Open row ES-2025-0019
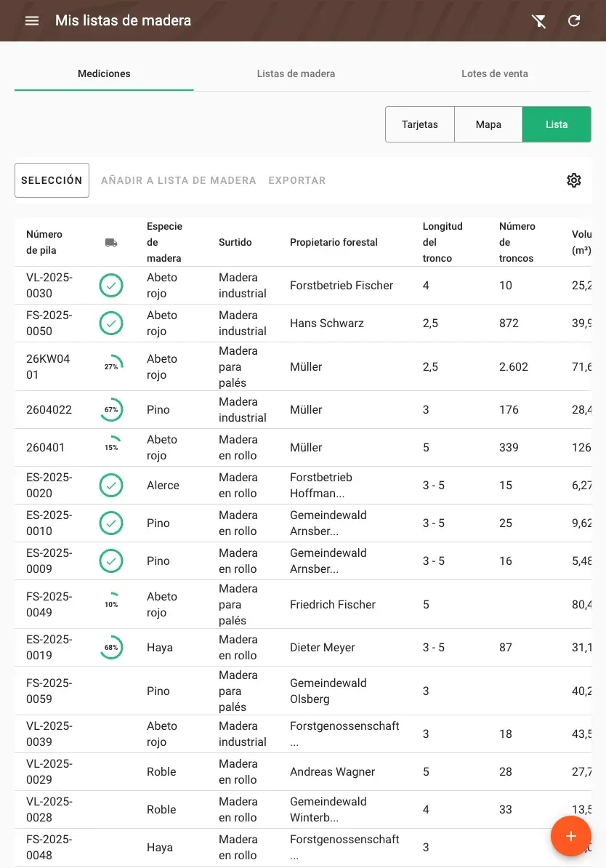The image size is (606, 868). point(303,648)
